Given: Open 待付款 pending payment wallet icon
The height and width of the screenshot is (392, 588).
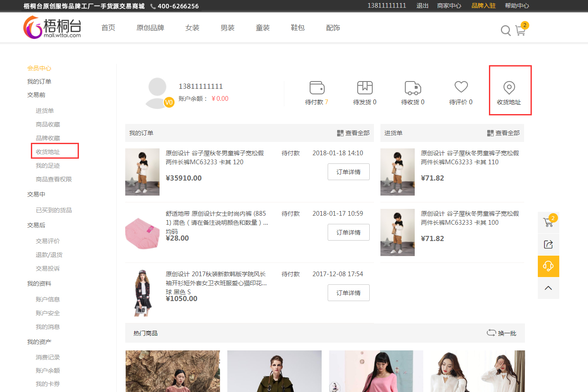Looking at the screenshot, I should [317, 87].
